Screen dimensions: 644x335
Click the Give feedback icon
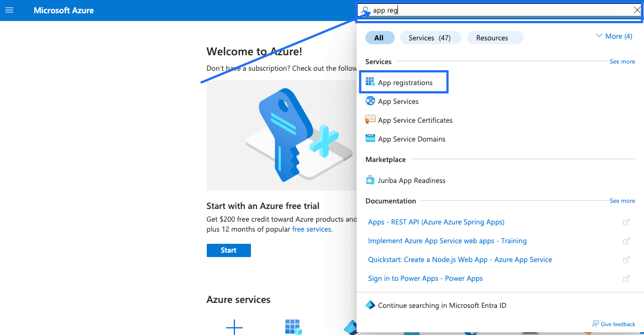click(x=595, y=324)
